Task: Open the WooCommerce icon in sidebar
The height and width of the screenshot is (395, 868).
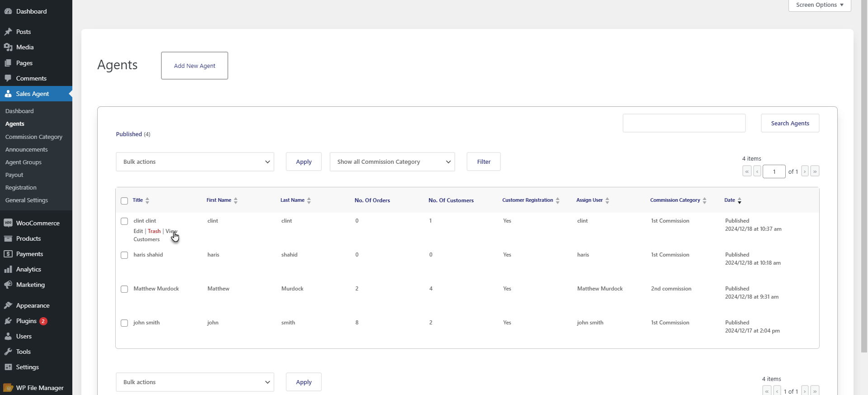Action: coord(8,223)
